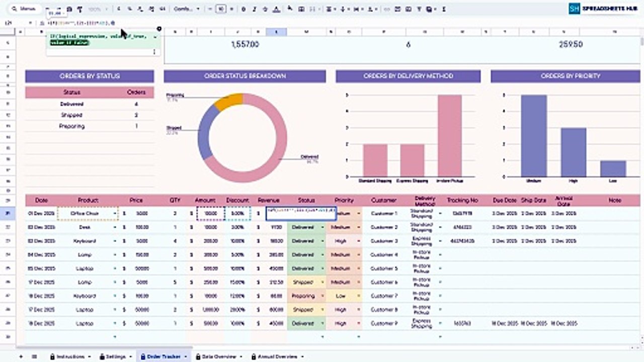
Task: Click the insert comment icon
Action: click(x=397, y=9)
